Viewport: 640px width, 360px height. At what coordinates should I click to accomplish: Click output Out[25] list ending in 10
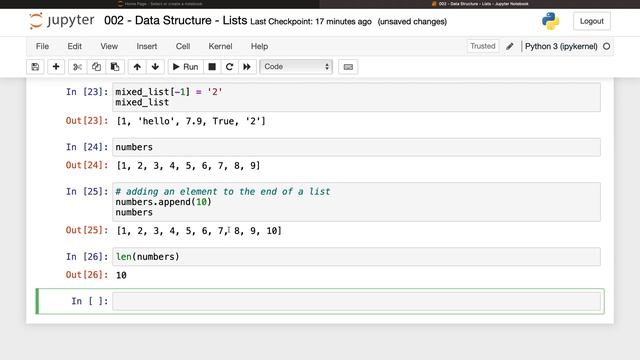[x=199, y=231]
